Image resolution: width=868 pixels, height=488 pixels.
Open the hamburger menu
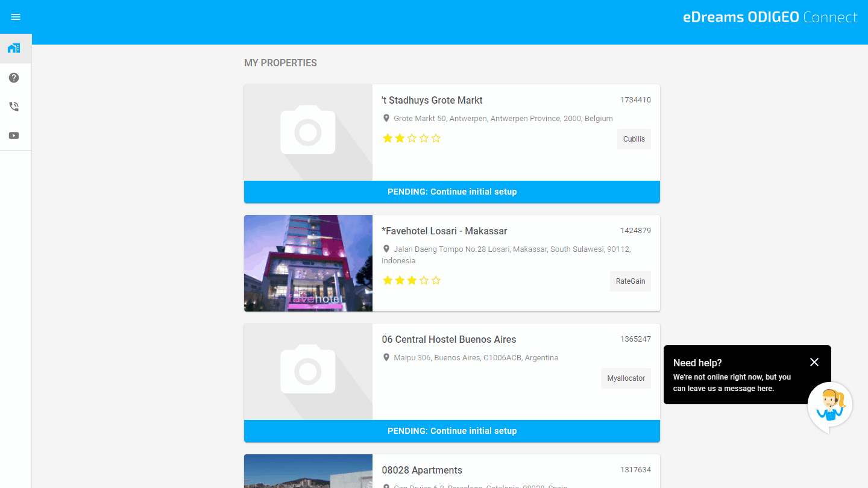click(x=16, y=17)
